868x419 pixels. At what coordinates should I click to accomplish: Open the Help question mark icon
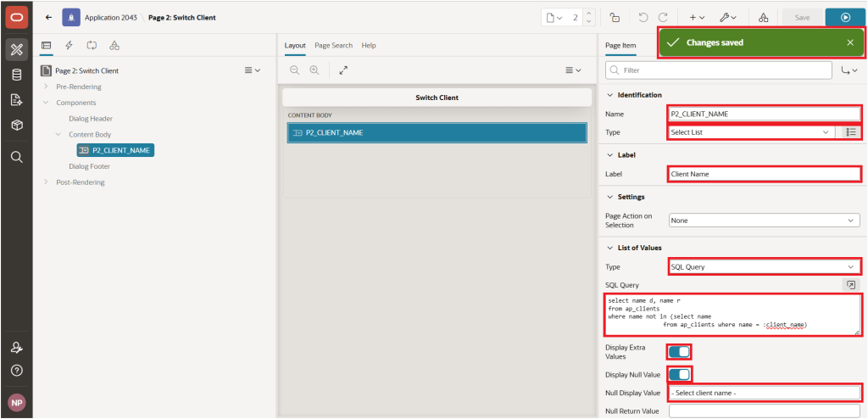pos(17,370)
